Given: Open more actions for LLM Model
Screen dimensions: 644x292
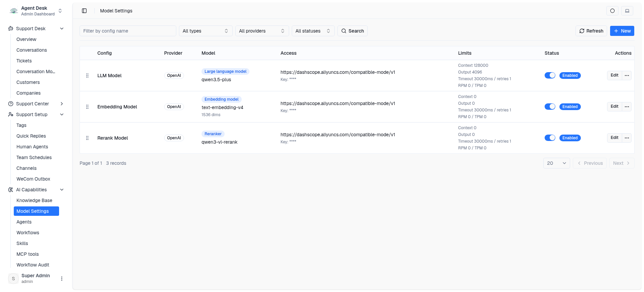Looking at the screenshot, I should 627,76.
